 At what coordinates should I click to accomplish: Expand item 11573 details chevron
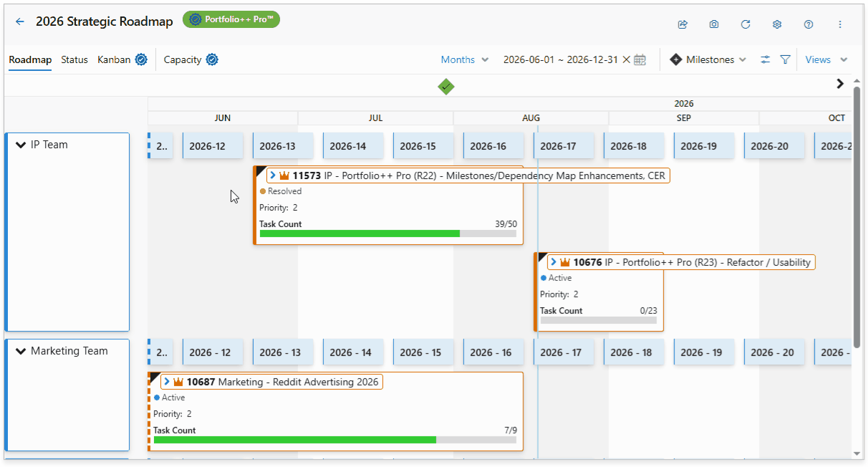(x=273, y=175)
